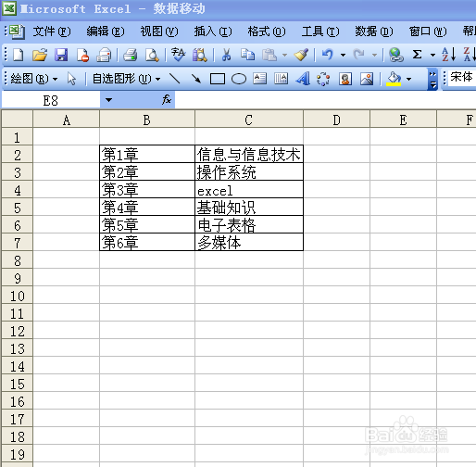Click the New blank workbook icon
The height and width of the screenshot is (467, 476).
click(18, 55)
